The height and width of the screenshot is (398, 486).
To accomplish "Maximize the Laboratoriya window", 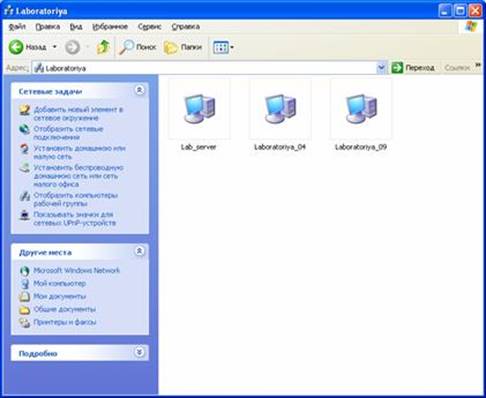I will coord(460,11).
